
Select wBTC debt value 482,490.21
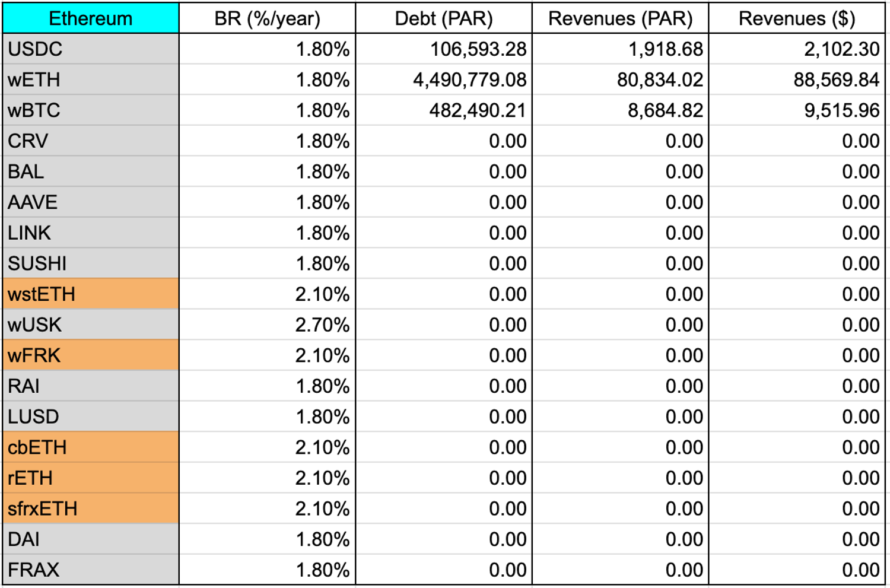pos(444,110)
